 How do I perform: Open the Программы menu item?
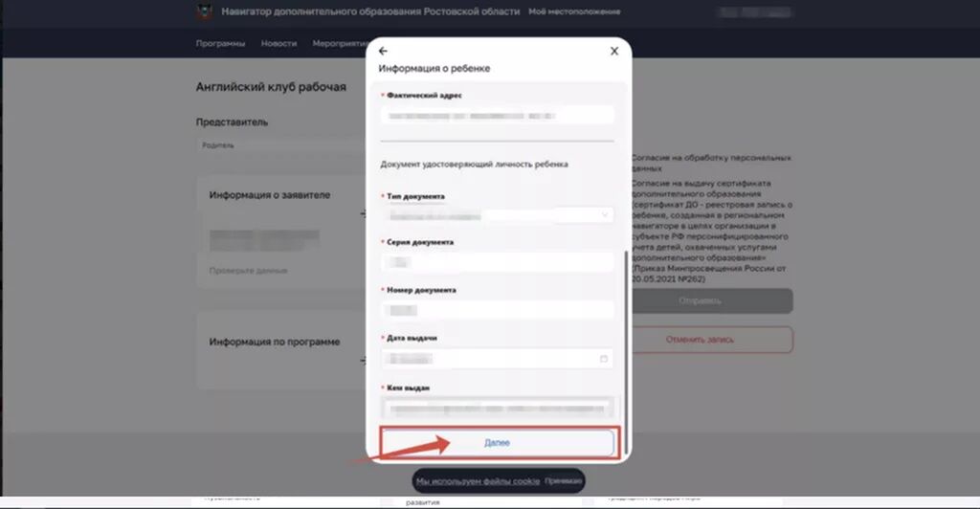click(x=221, y=44)
